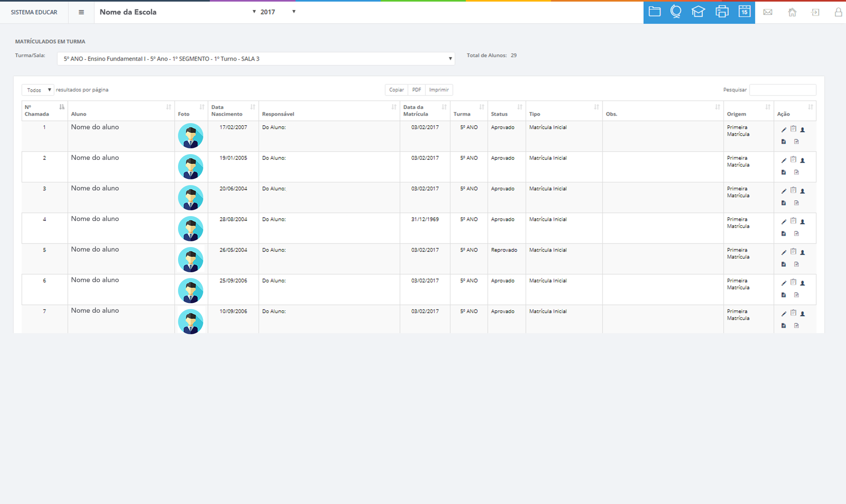
Task: Click person icon for student 1
Action: pyautogui.click(x=803, y=130)
